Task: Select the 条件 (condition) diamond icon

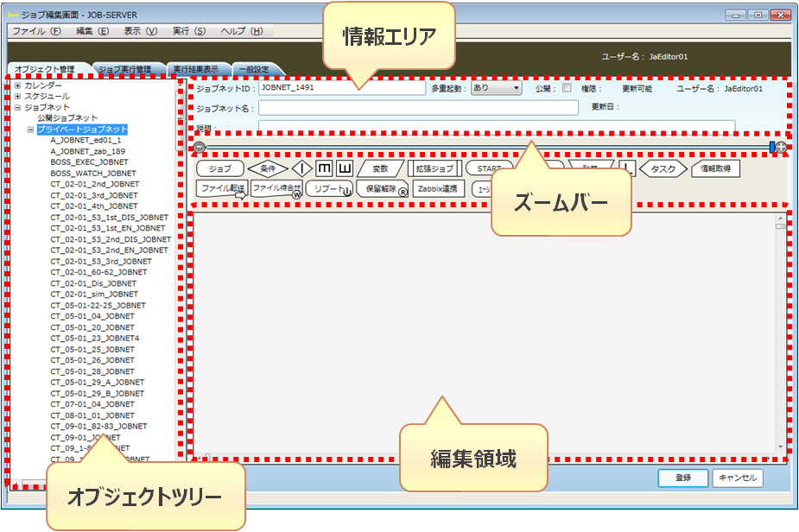Action: pyautogui.click(x=268, y=169)
